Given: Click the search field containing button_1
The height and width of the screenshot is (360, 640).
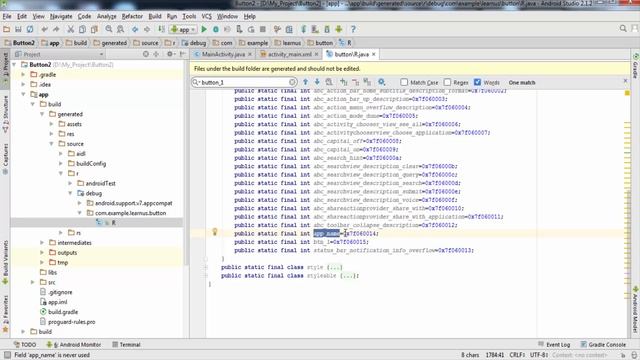Looking at the screenshot, I should pyautogui.click(x=244, y=82).
